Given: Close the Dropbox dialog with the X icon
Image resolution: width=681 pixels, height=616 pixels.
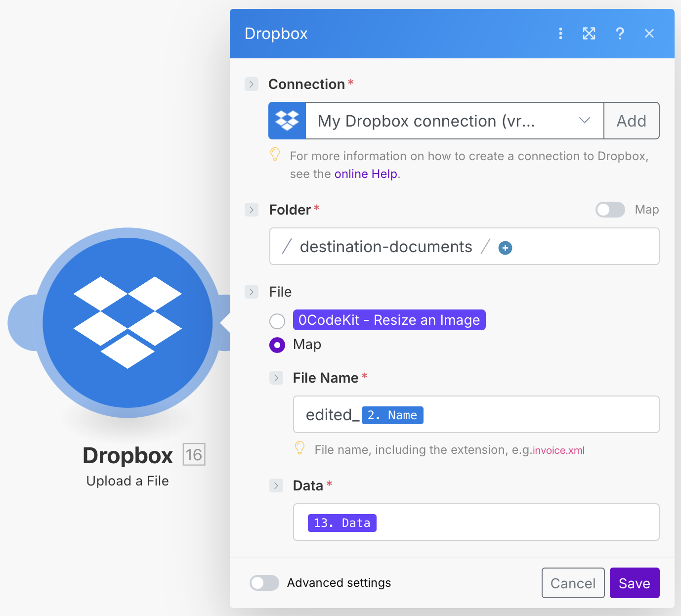Looking at the screenshot, I should coord(649,33).
